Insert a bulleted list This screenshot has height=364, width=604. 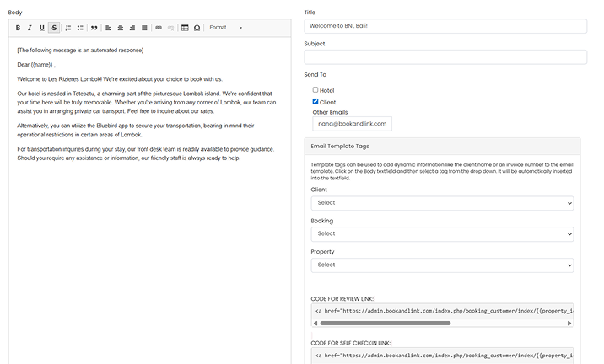pos(80,28)
